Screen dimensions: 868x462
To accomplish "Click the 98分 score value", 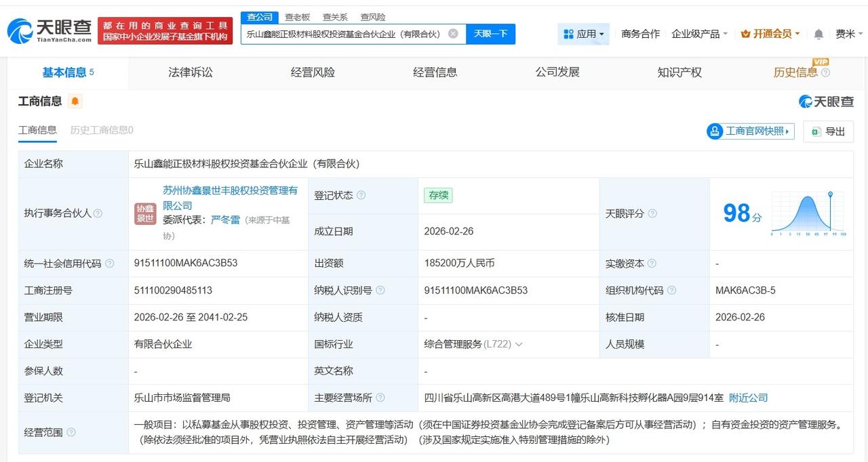I will point(742,213).
